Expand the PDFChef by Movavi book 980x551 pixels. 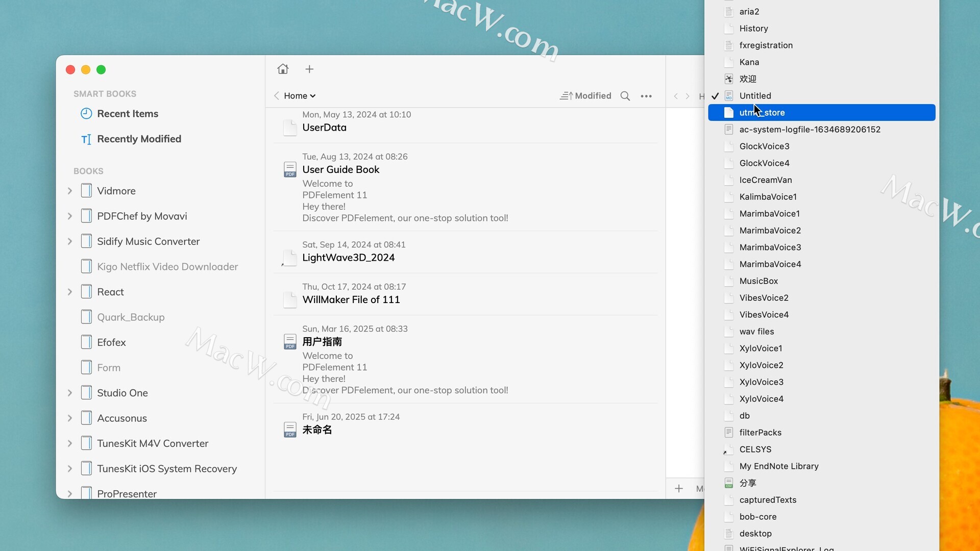click(x=70, y=216)
